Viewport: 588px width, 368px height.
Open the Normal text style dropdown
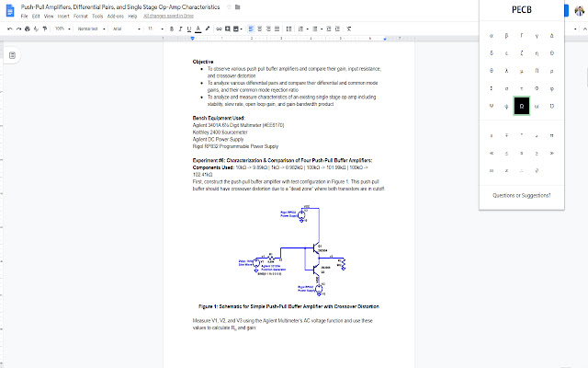point(91,29)
